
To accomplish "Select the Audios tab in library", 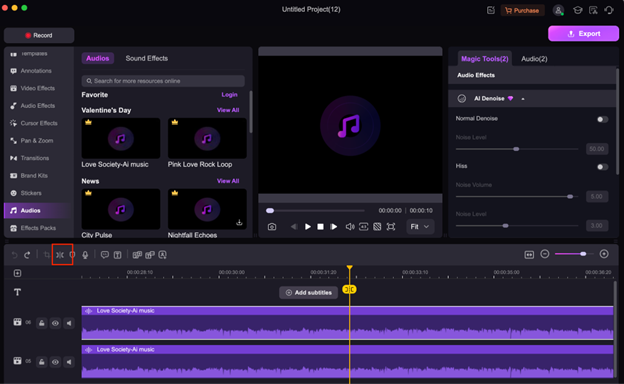I will [98, 58].
